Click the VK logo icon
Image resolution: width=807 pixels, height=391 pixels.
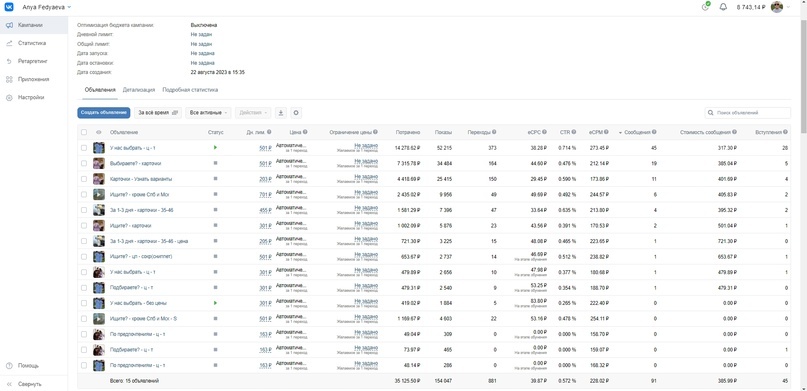pos(10,7)
